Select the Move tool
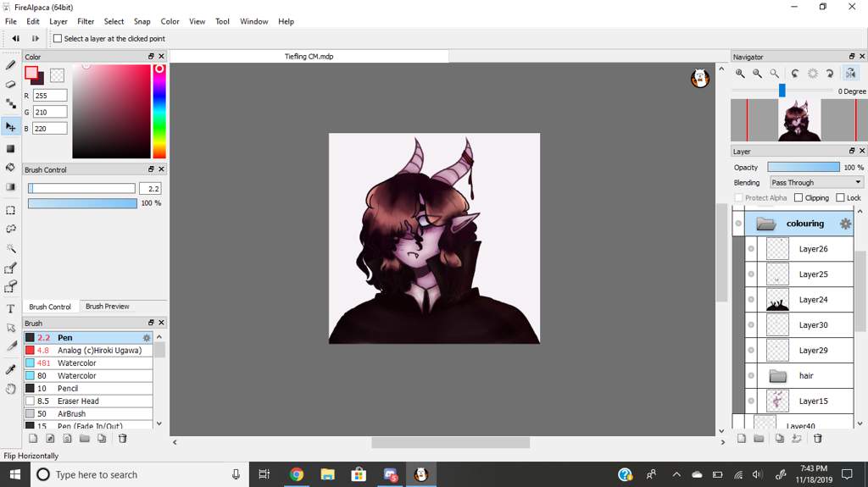Image resolution: width=868 pixels, height=487 pixels. (x=10, y=127)
